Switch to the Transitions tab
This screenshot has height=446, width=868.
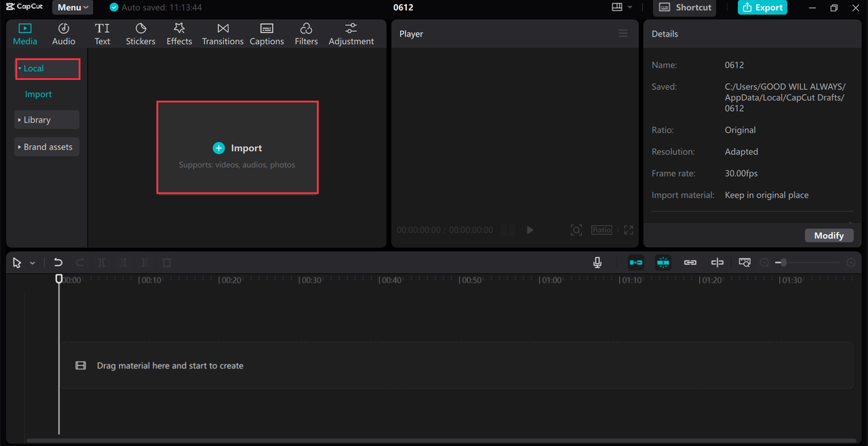pos(222,35)
